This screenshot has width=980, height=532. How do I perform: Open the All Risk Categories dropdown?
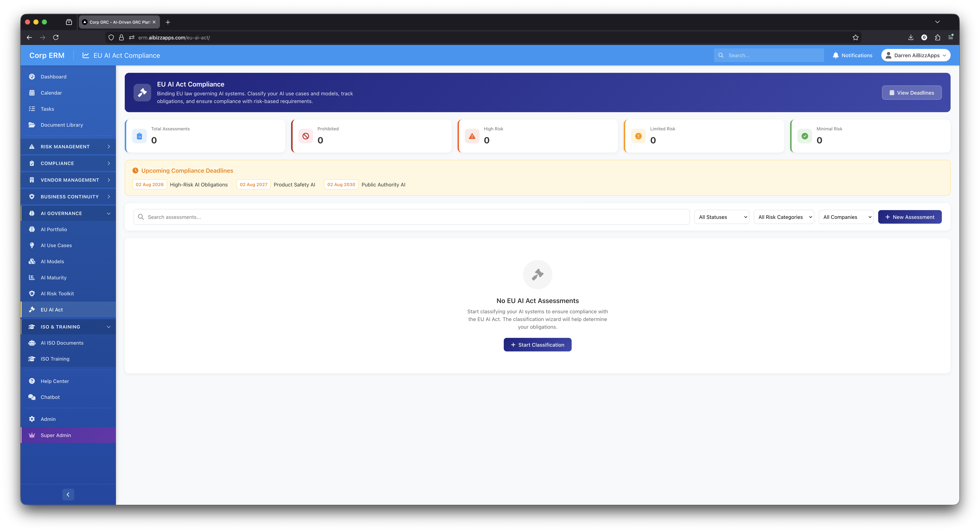tap(784, 217)
